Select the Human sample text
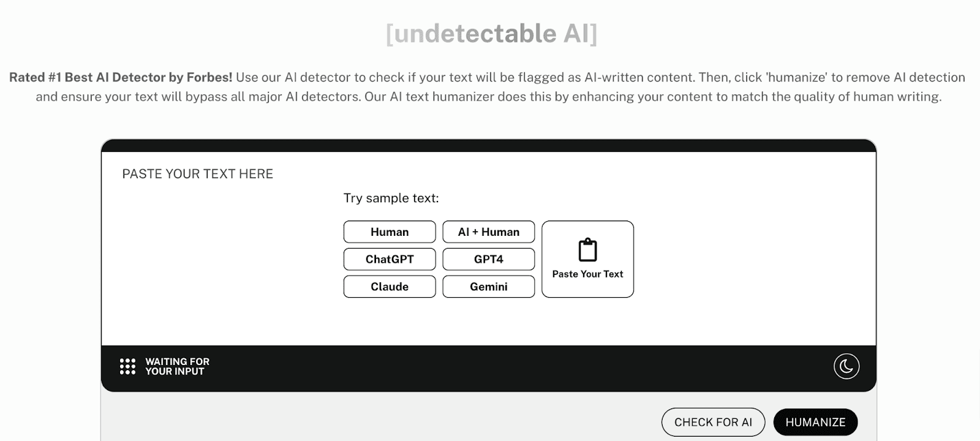Viewport: 980px width, 441px height. point(389,232)
